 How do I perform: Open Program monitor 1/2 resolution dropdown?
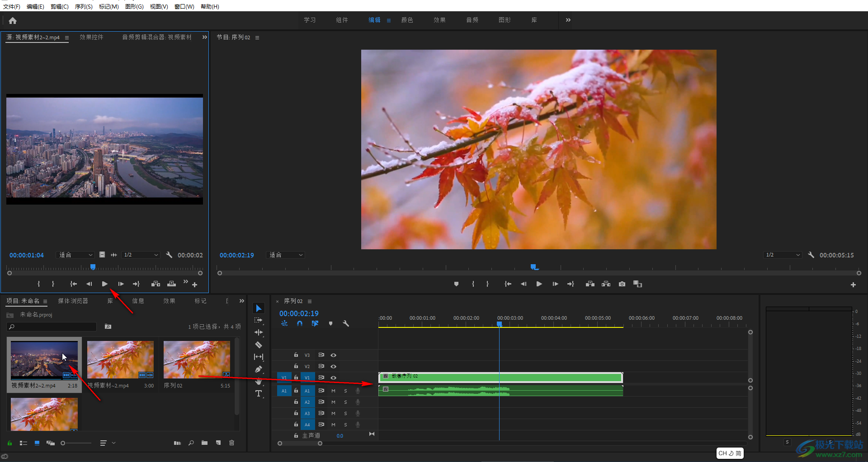[x=783, y=255]
